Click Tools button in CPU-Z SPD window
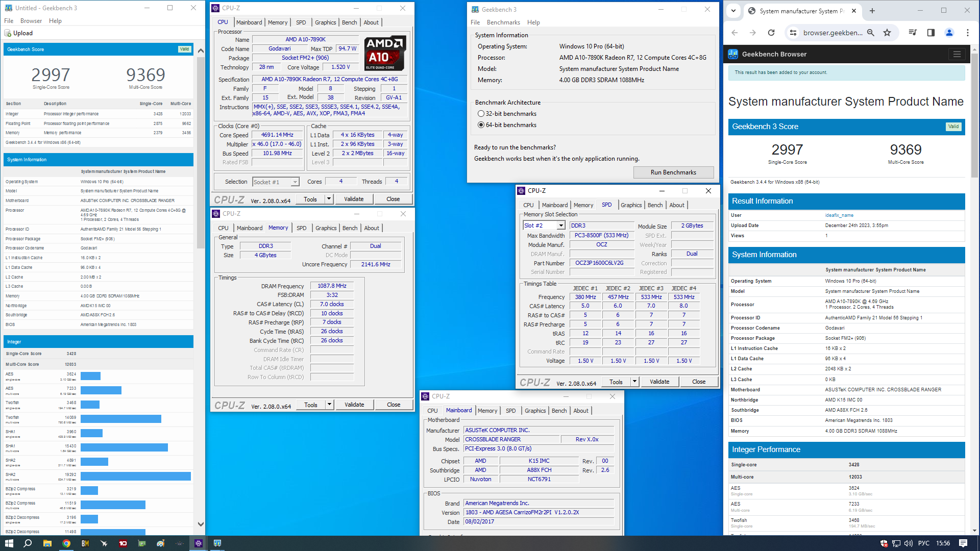The height and width of the screenshot is (551, 980). pyautogui.click(x=616, y=382)
